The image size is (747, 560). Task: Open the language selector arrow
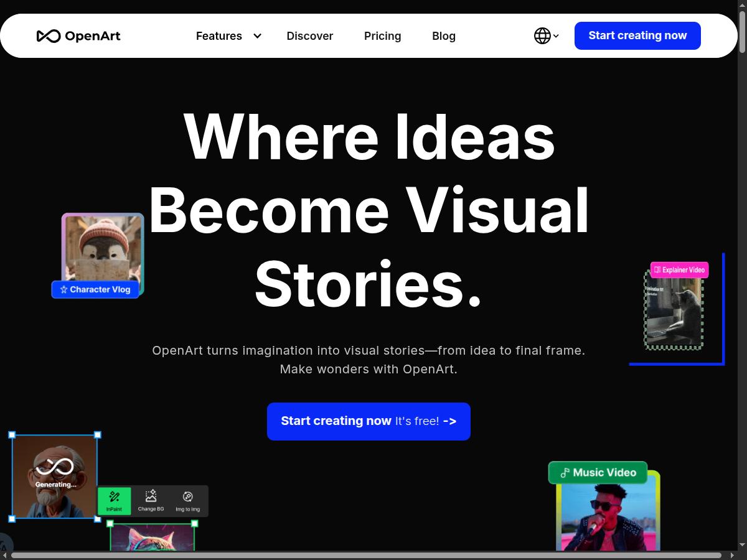click(556, 36)
